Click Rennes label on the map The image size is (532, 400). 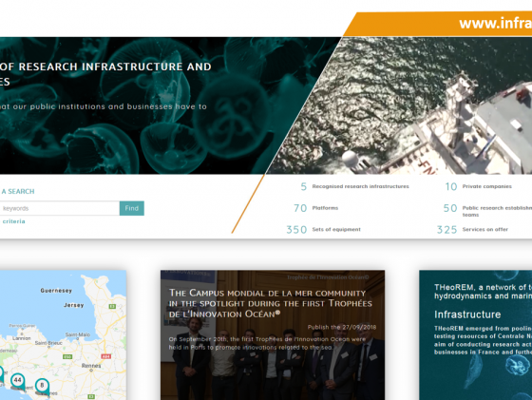coord(91,366)
